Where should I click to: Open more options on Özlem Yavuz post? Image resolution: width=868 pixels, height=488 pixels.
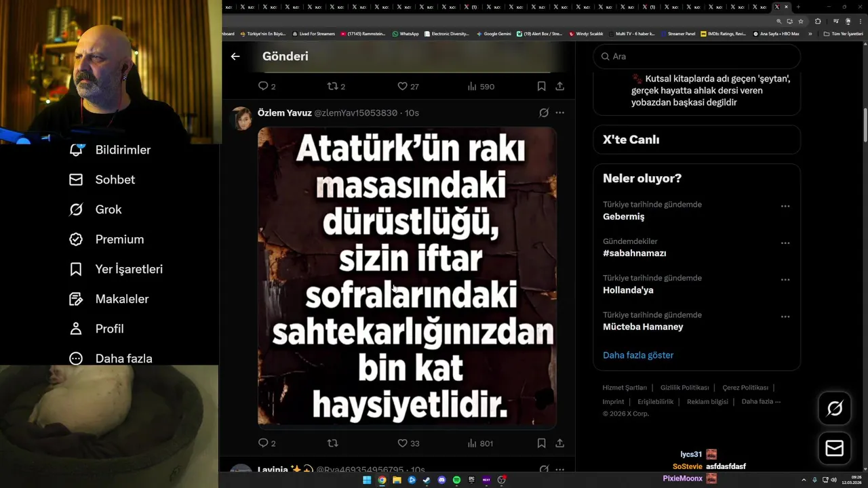[560, 113]
